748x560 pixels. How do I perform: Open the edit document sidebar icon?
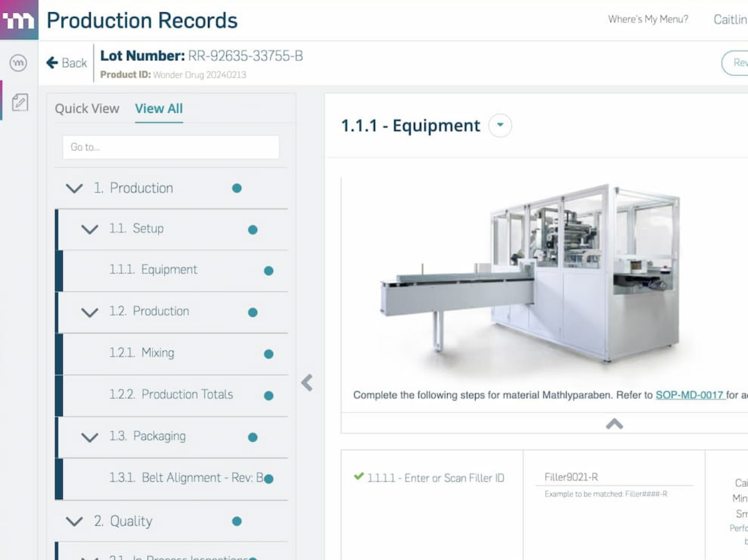click(20, 102)
